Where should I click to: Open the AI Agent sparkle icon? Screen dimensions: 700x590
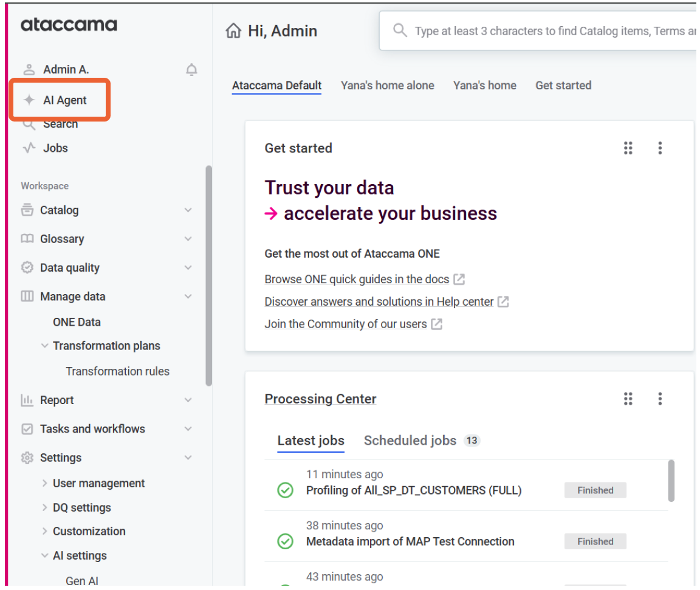(29, 100)
